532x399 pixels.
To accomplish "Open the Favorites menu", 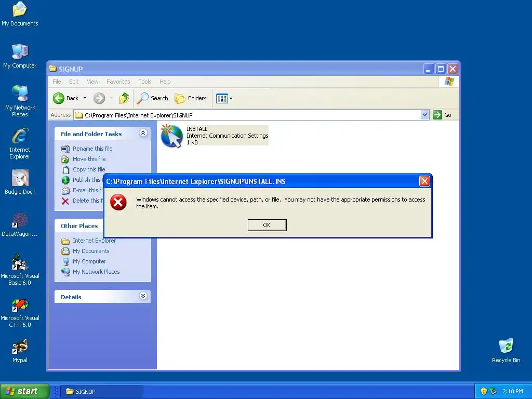I will [x=118, y=82].
